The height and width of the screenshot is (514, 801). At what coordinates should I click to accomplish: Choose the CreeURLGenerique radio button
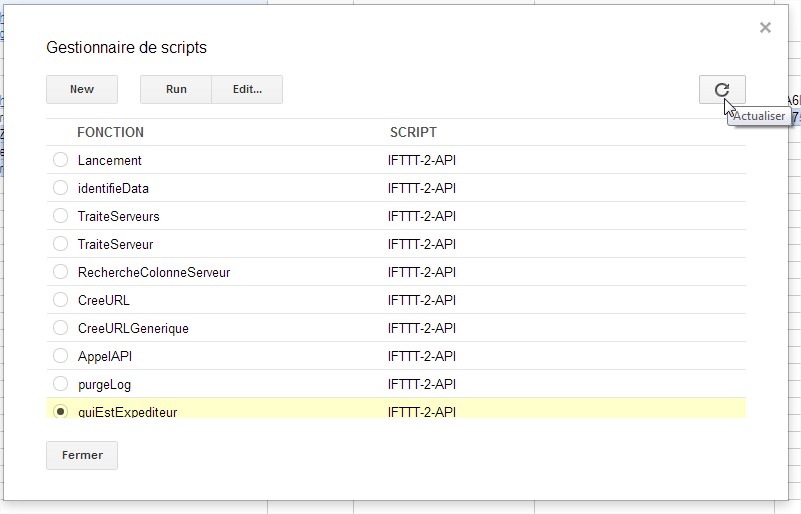coord(61,328)
